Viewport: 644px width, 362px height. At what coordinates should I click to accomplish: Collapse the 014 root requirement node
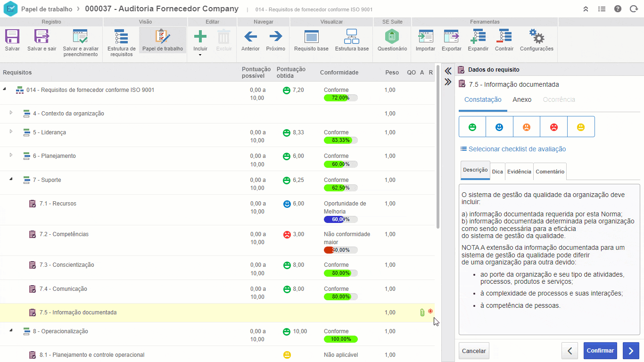pos(5,89)
